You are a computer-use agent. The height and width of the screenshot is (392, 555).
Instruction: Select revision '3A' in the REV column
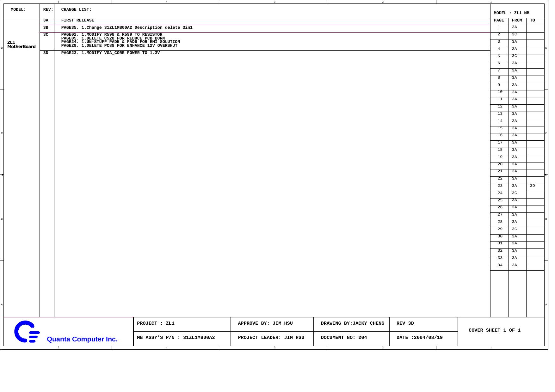point(46,20)
